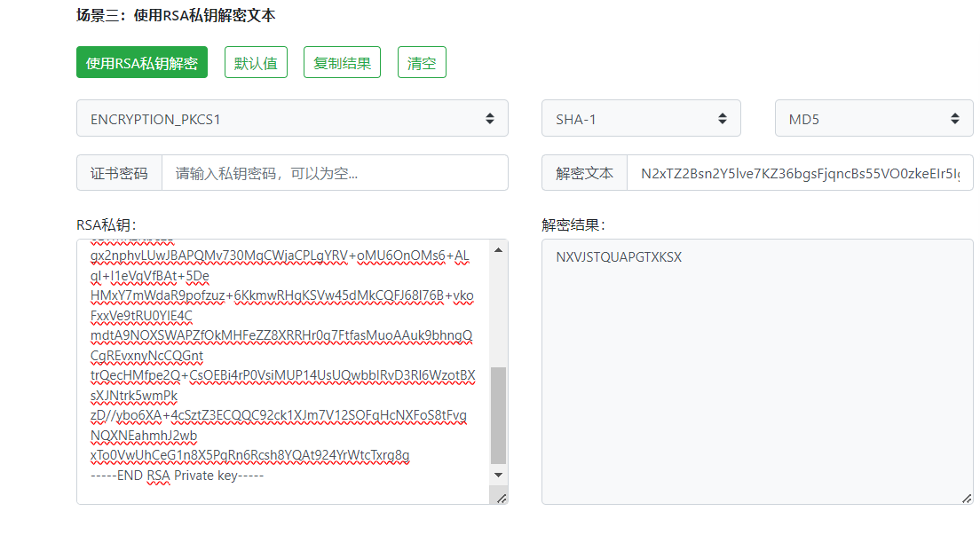Place cursor on the END RSA Private key line
The width and height of the screenshot is (980, 535).
point(178,476)
